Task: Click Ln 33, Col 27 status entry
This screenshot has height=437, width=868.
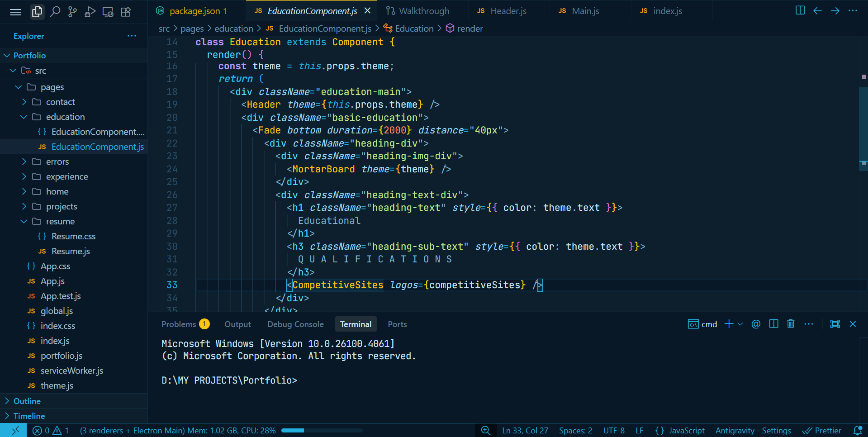Action: pos(525,430)
